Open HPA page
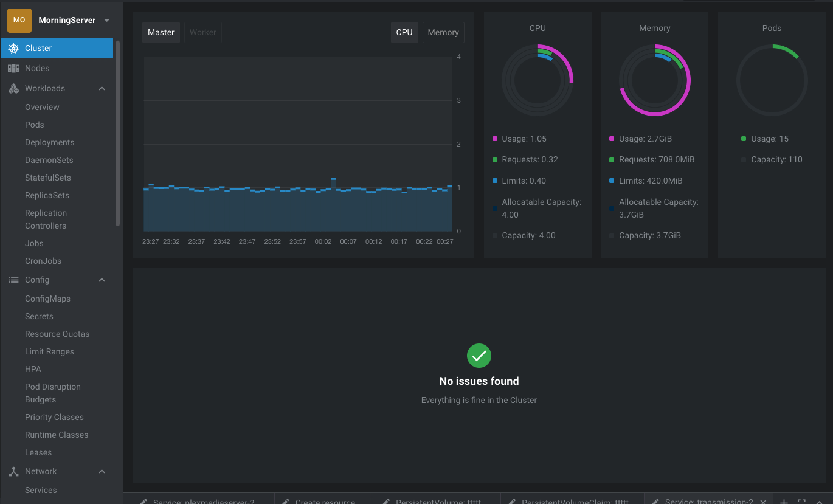The height and width of the screenshot is (504, 833). pyautogui.click(x=33, y=369)
